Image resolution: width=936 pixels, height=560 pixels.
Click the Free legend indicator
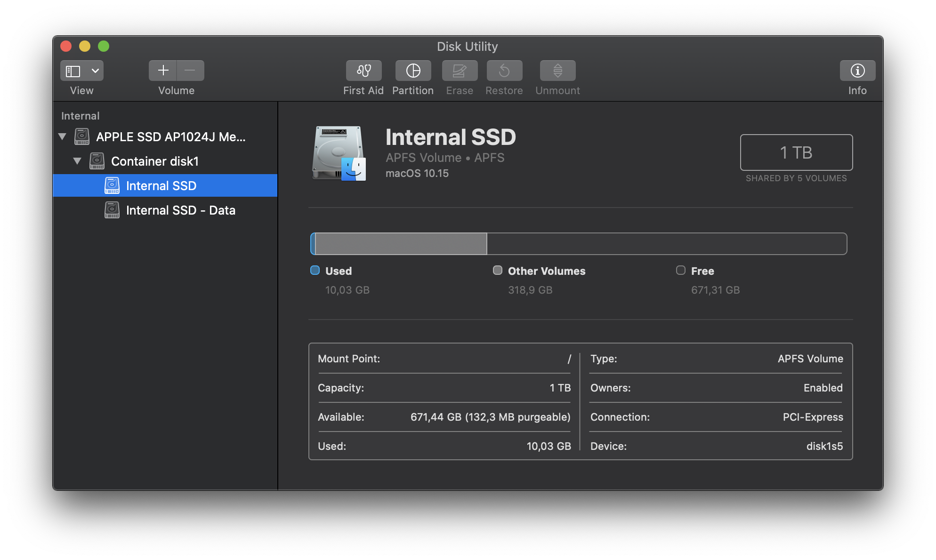[x=680, y=271]
